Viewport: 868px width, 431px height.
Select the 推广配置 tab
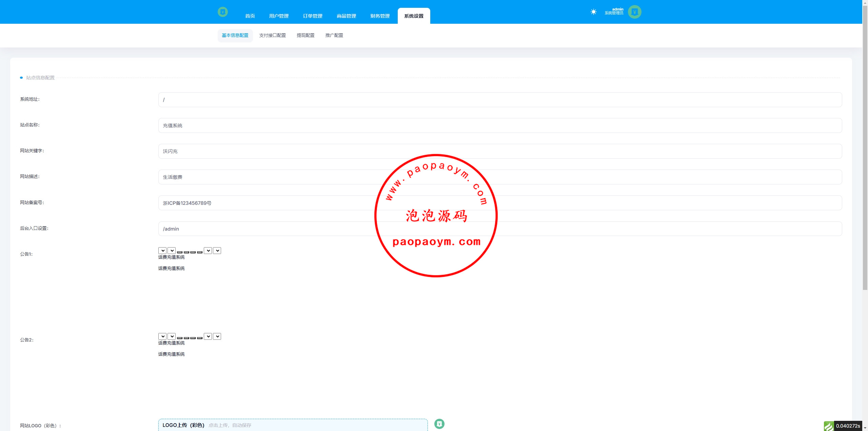[x=334, y=35]
